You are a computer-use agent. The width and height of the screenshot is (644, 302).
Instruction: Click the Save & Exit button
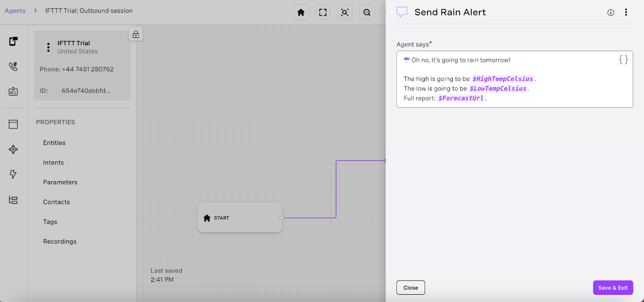coord(613,288)
